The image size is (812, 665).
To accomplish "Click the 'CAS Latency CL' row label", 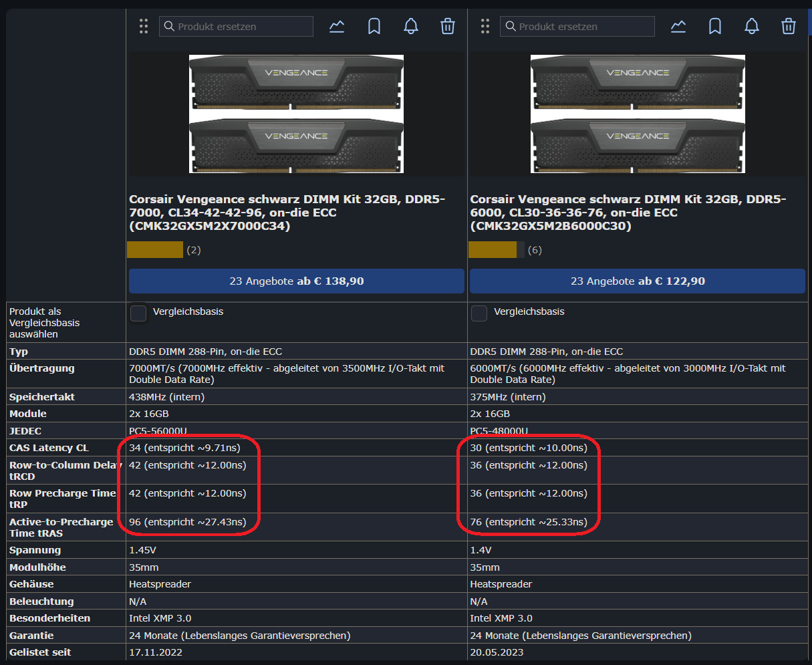I will (x=49, y=448).
